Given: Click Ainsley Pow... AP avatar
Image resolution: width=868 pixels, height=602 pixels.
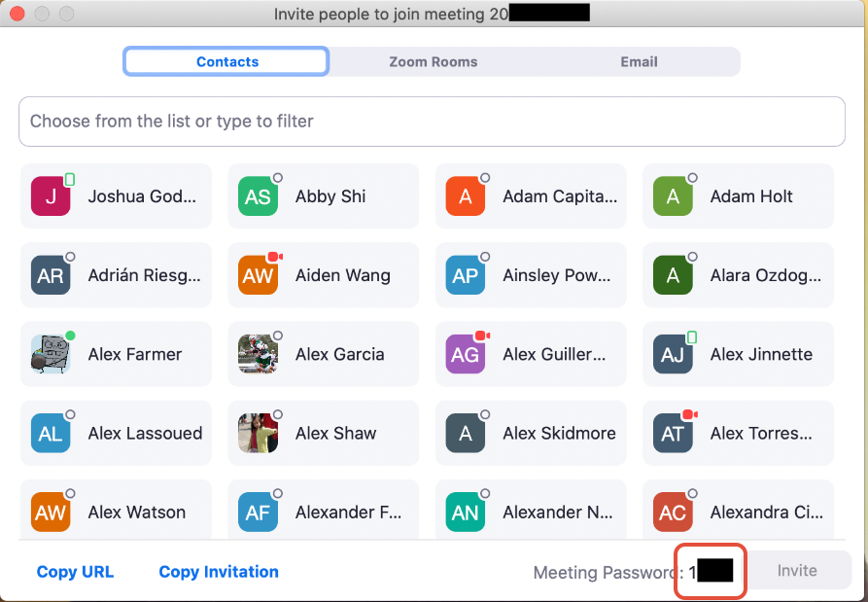Looking at the screenshot, I should click(466, 275).
